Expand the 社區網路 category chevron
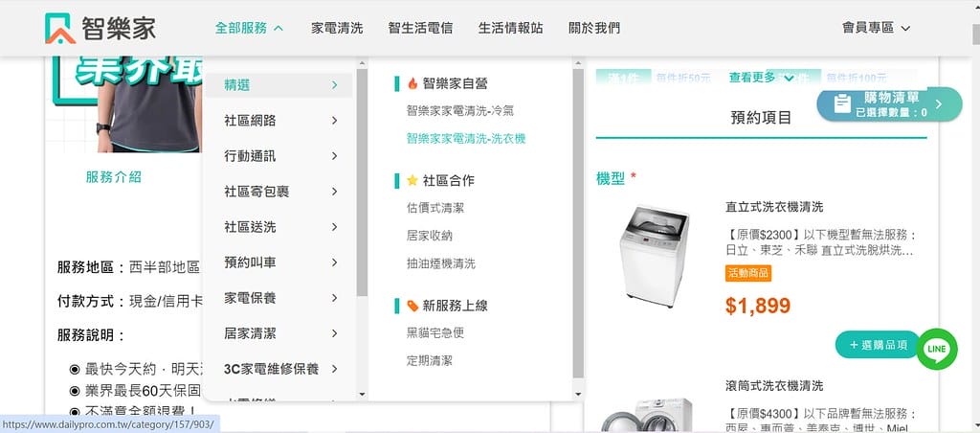 (334, 120)
